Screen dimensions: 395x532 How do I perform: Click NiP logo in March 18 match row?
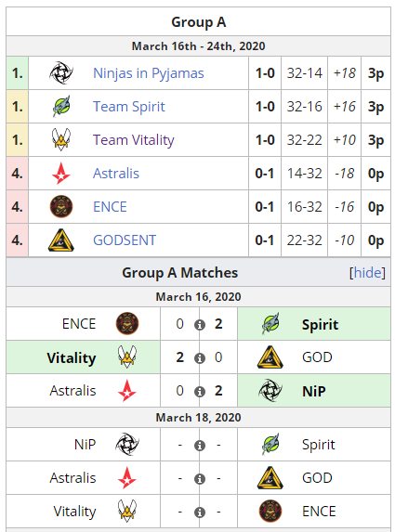[127, 444]
